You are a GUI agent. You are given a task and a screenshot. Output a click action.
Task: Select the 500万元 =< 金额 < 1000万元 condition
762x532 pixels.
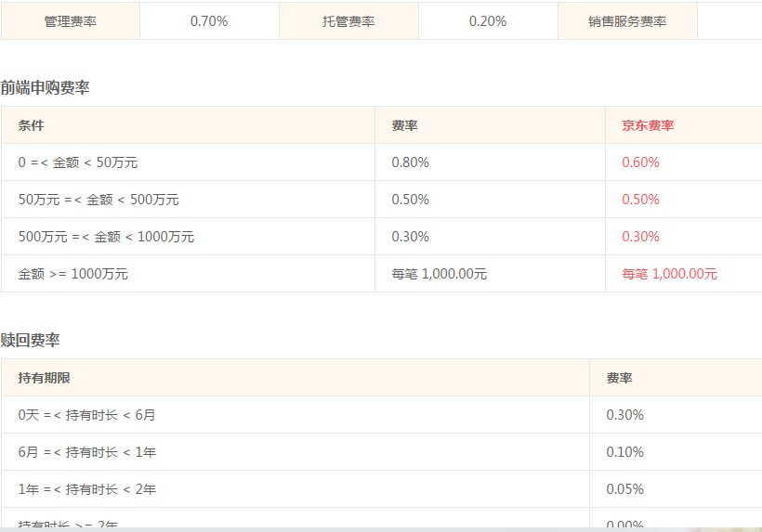click(x=106, y=237)
